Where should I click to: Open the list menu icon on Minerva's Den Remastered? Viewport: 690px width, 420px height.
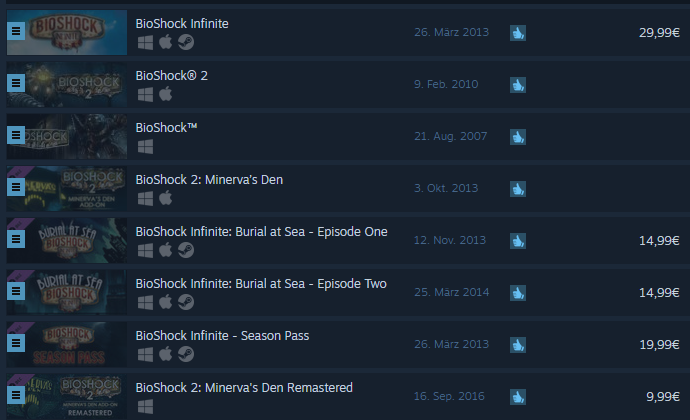pos(16,395)
